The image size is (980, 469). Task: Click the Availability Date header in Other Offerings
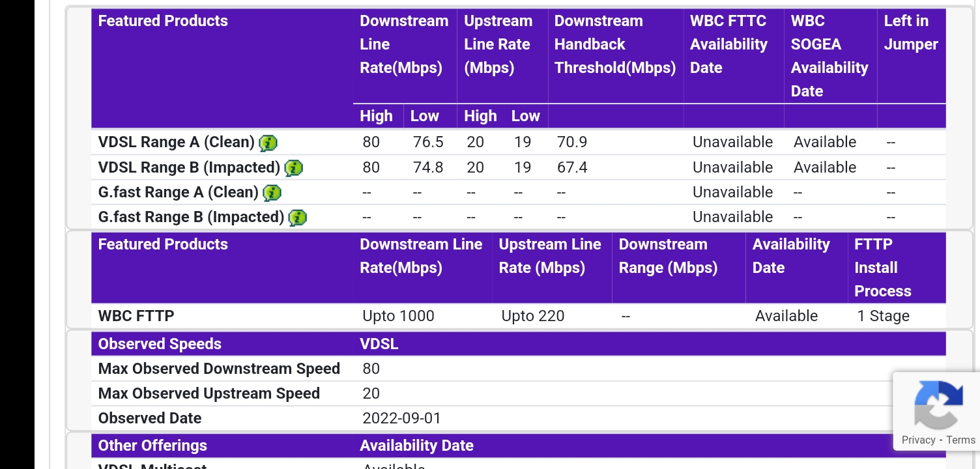(x=416, y=445)
